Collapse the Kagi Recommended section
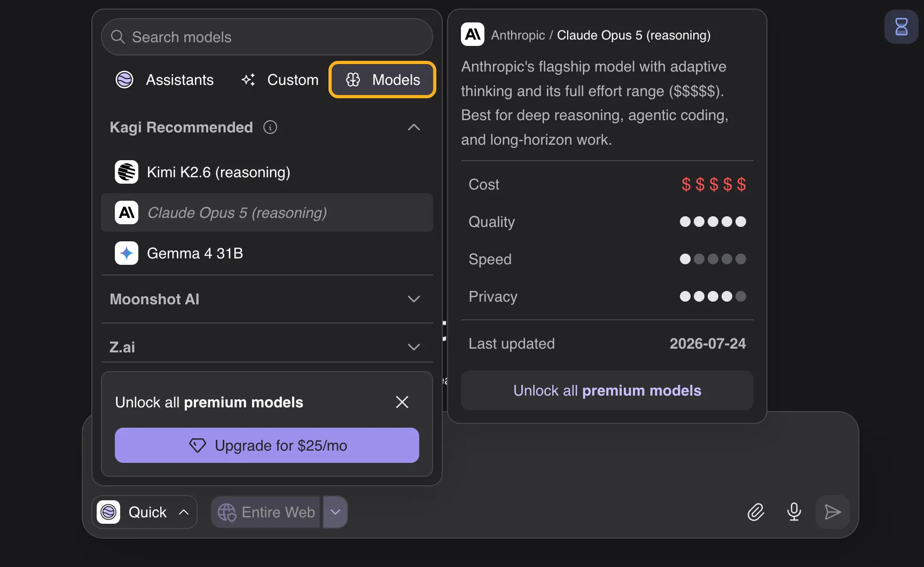The image size is (924, 567). tap(414, 127)
